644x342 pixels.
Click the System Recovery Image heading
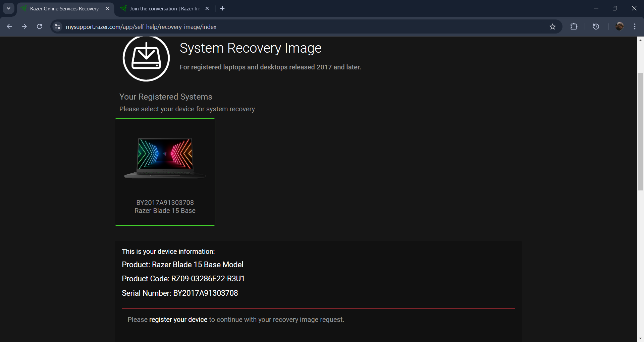[251, 48]
